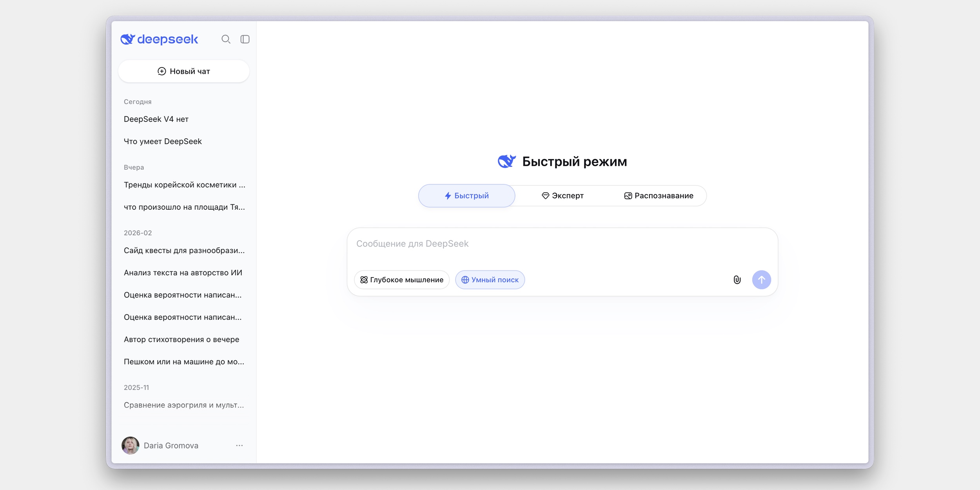Attach a file with paperclip icon
Image resolution: width=980 pixels, height=490 pixels.
(737, 280)
